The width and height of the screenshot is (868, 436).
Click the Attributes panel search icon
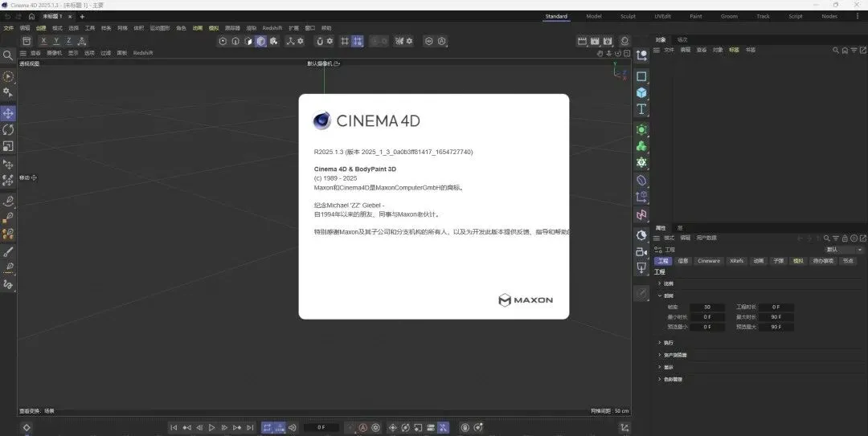coord(826,238)
